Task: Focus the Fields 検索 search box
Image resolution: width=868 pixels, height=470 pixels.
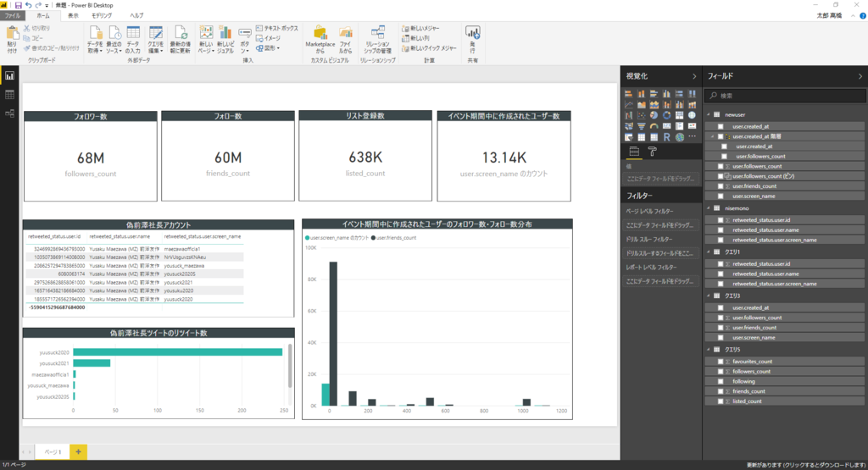Action: 786,96
